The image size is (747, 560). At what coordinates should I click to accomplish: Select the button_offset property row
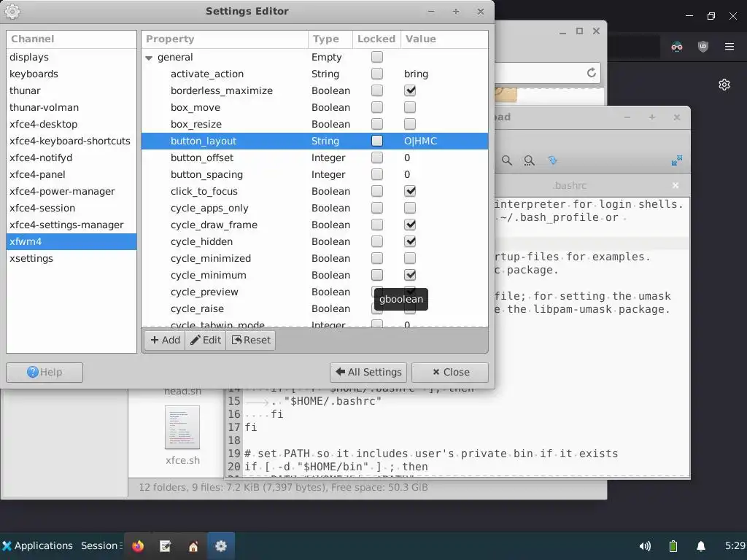pyautogui.click(x=314, y=157)
